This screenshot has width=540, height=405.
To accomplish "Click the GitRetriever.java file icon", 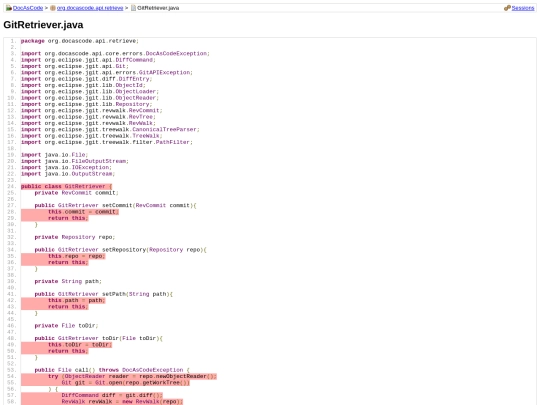I will (x=133, y=8).
